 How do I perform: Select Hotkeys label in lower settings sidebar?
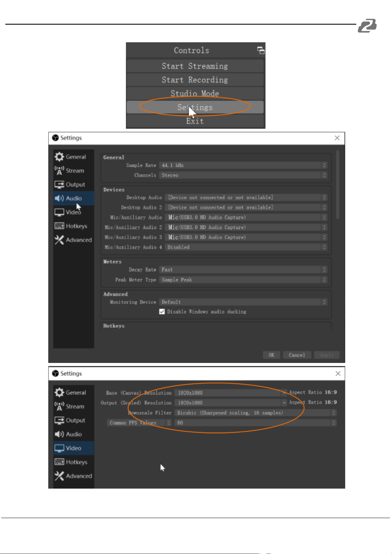[x=77, y=462]
